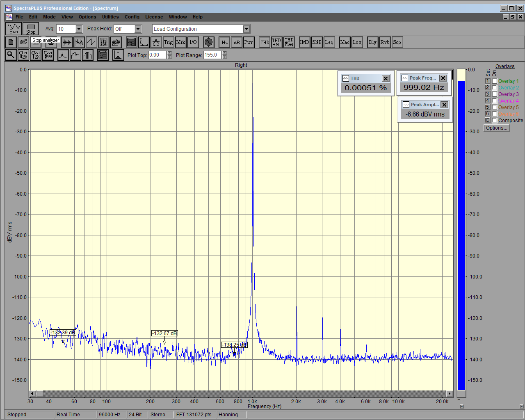Open the phase view sawtooth icon

pyautogui.click(x=91, y=42)
